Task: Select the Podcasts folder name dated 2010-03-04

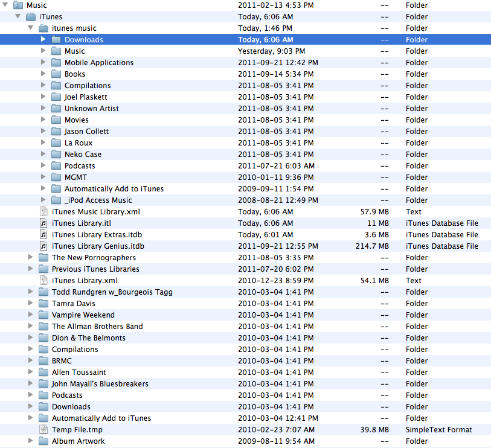Action: pyautogui.click(x=67, y=395)
